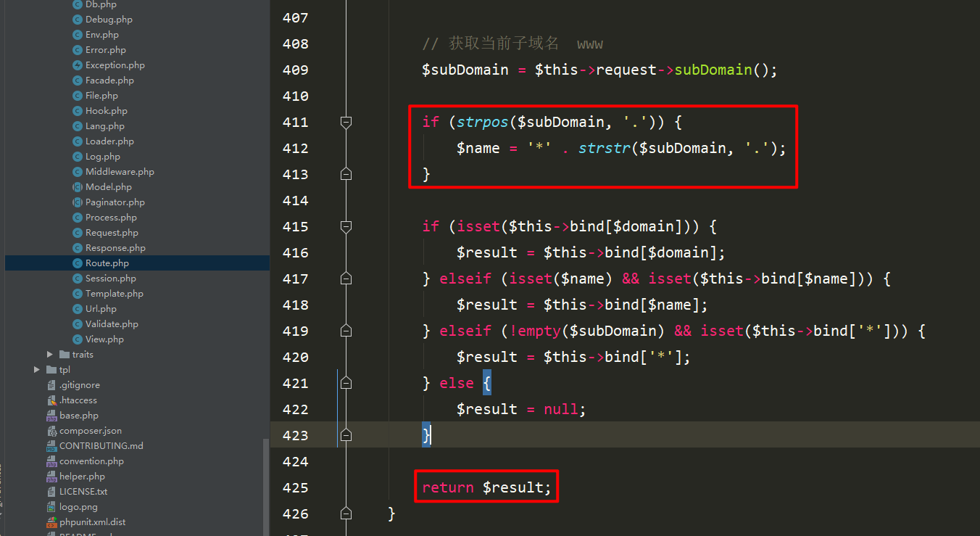
Task: Click the file icon of Env.php
Action: pyautogui.click(x=78, y=35)
